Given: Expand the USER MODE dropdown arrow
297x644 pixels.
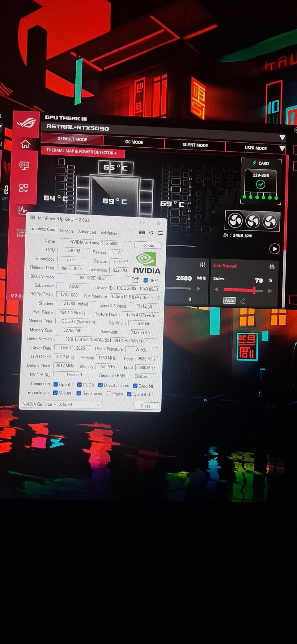Looking at the screenshot, I should (282, 149).
